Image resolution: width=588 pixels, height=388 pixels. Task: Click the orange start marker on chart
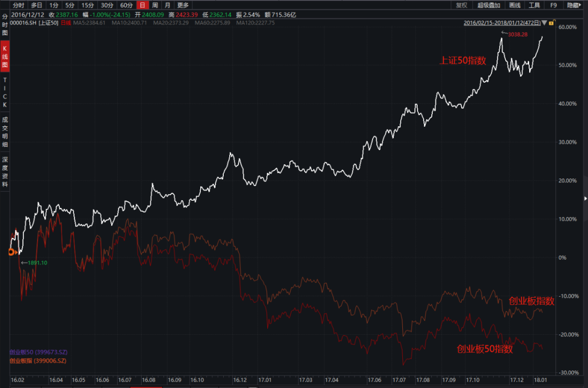[11, 251]
